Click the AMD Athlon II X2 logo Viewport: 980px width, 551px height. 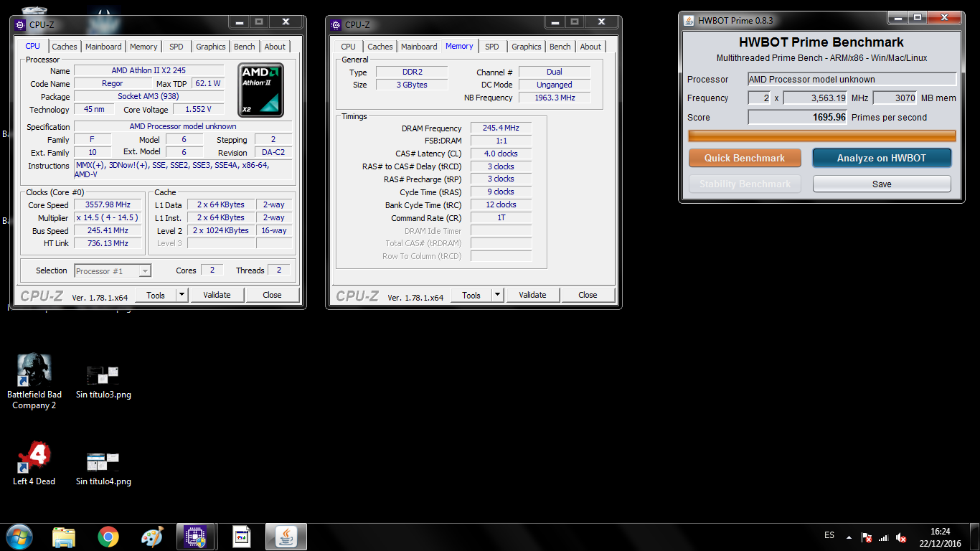click(261, 90)
